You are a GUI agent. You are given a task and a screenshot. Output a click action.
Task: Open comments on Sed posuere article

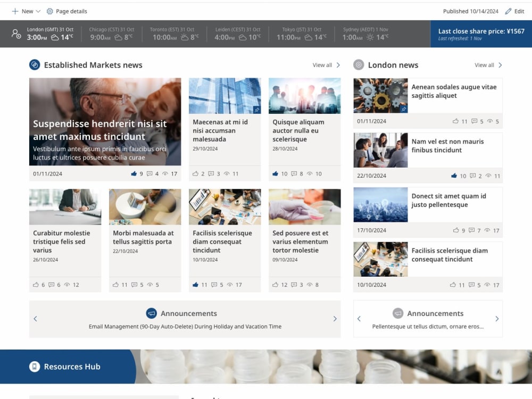click(x=294, y=285)
